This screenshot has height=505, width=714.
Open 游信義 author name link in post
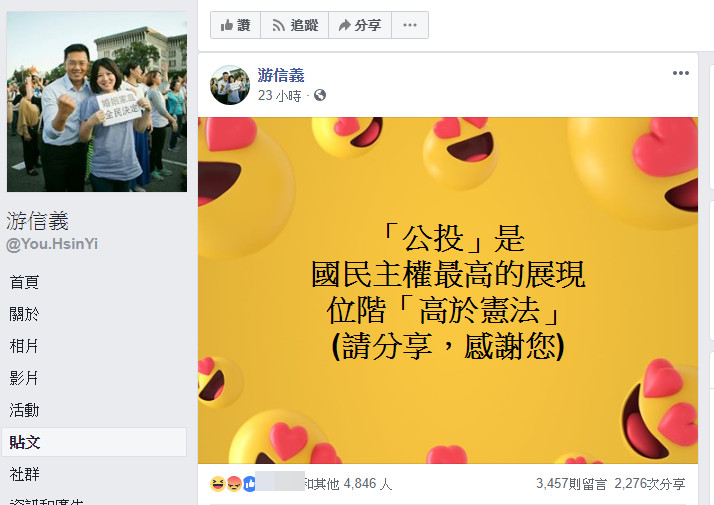[x=281, y=75]
